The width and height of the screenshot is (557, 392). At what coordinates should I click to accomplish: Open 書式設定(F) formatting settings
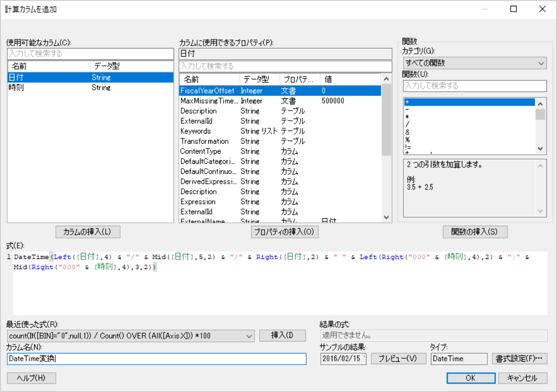click(x=519, y=359)
